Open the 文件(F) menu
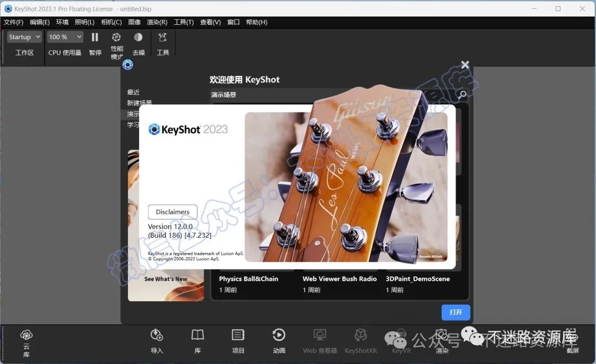596x364 pixels. click(x=13, y=22)
